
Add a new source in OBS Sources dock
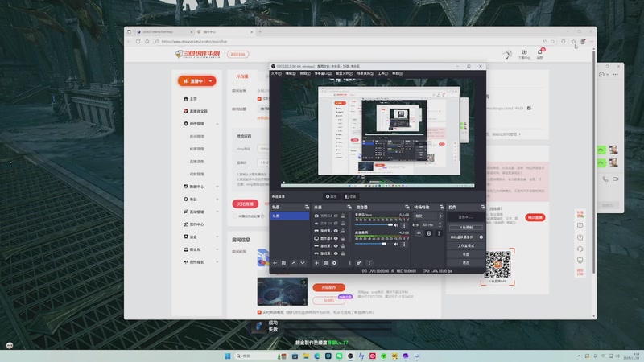(x=316, y=263)
